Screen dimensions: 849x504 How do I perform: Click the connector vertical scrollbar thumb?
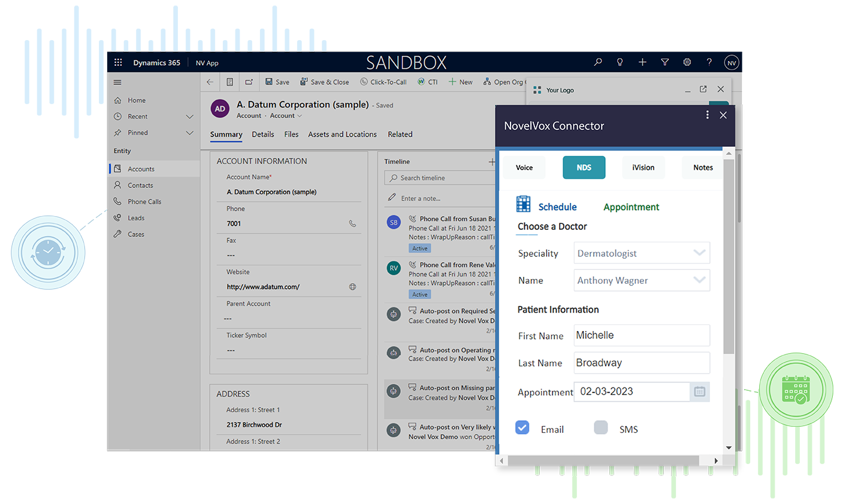point(729,257)
